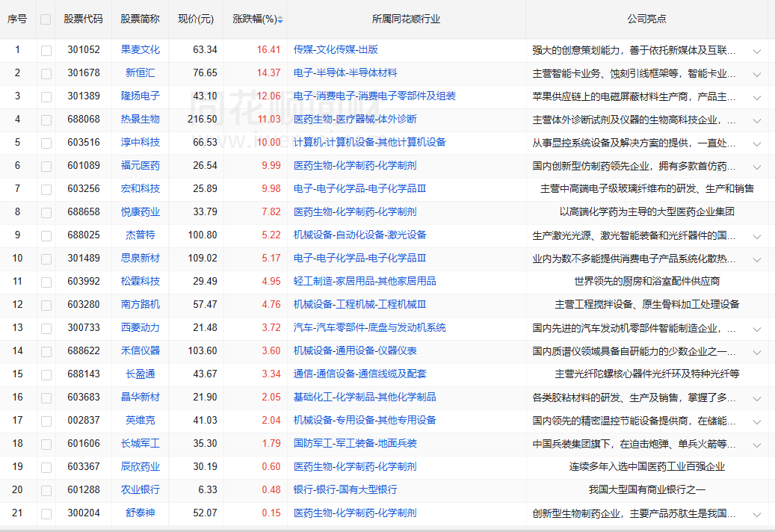Screen dimensions: 775x532
Task: Expand the highlight description for 热景生物
Action: click(757, 121)
